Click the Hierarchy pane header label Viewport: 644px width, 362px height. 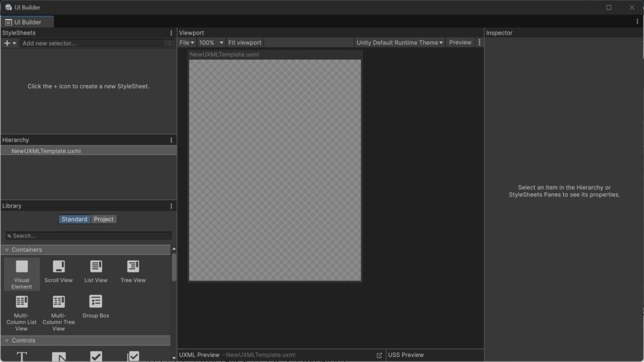(x=16, y=140)
